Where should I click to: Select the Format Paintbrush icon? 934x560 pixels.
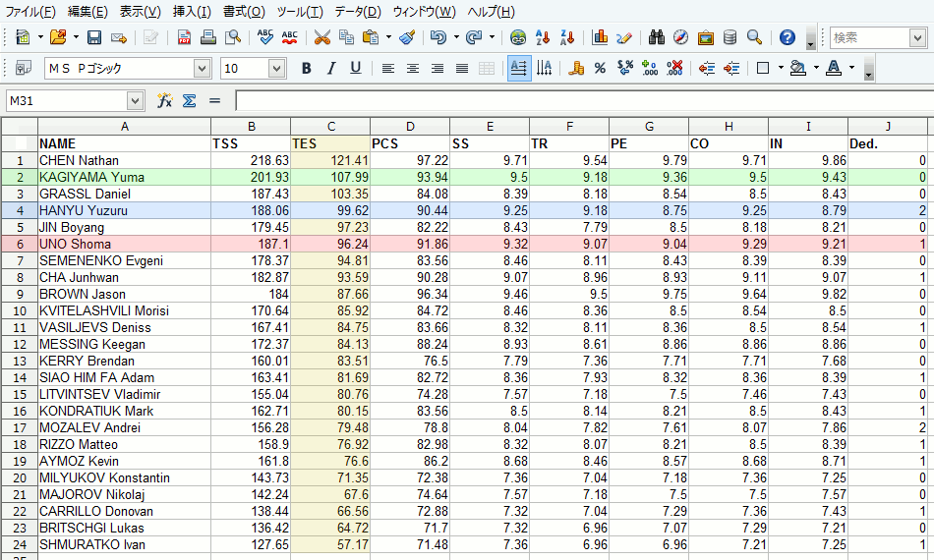(x=407, y=37)
